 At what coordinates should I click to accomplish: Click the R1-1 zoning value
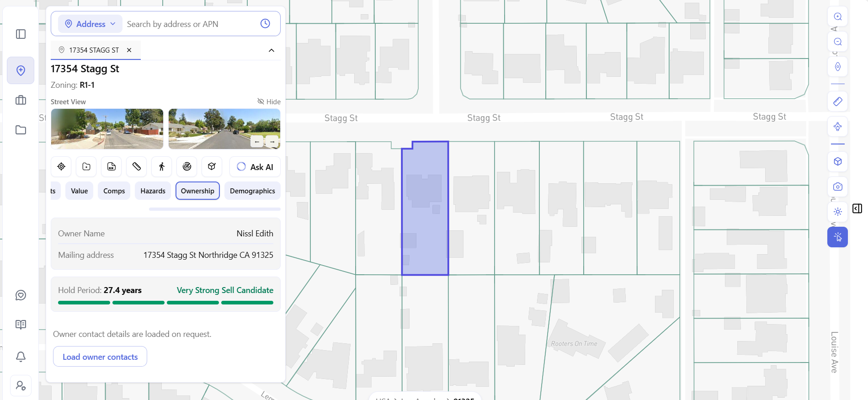tap(87, 85)
